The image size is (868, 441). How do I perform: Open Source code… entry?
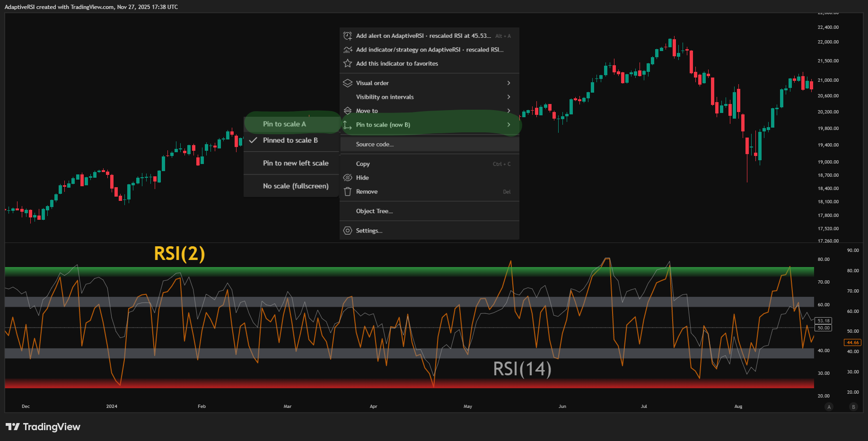pyautogui.click(x=430, y=144)
